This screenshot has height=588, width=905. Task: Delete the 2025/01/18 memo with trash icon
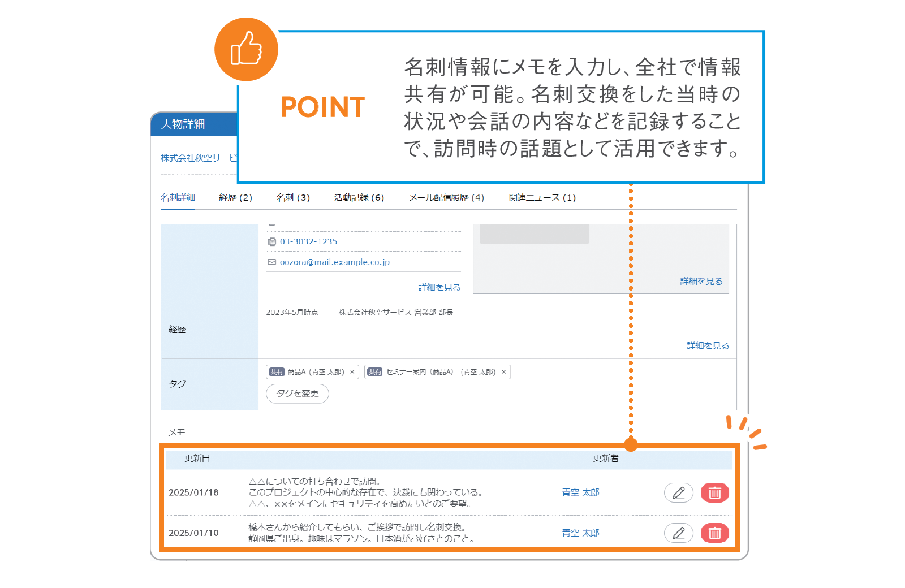pyautogui.click(x=714, y=492)
